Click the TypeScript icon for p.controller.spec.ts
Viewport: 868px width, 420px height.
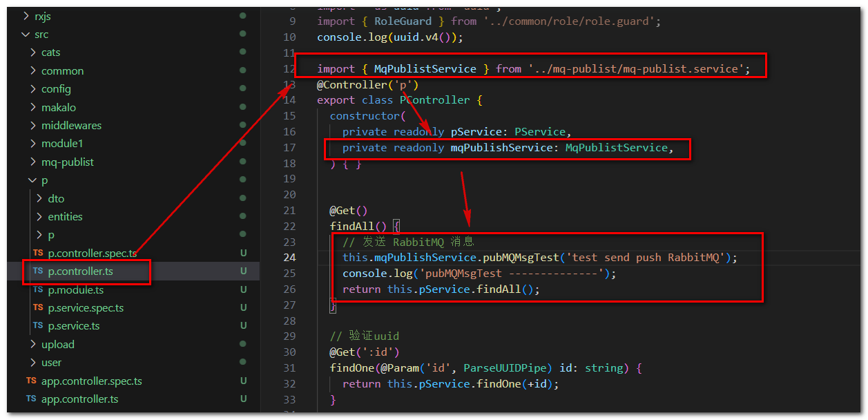[x=37, y=253]
